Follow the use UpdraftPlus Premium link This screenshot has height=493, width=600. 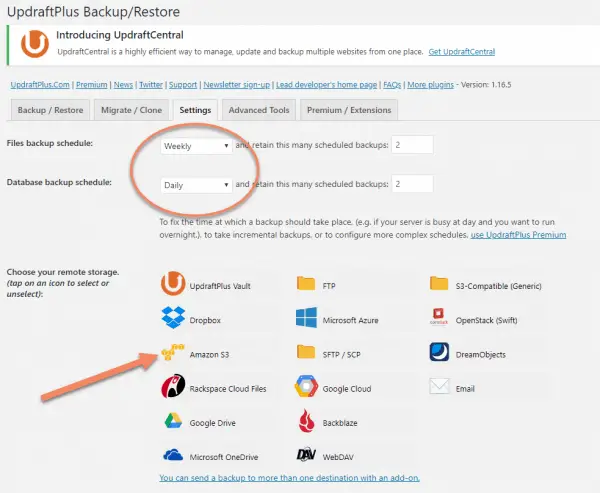518,235
